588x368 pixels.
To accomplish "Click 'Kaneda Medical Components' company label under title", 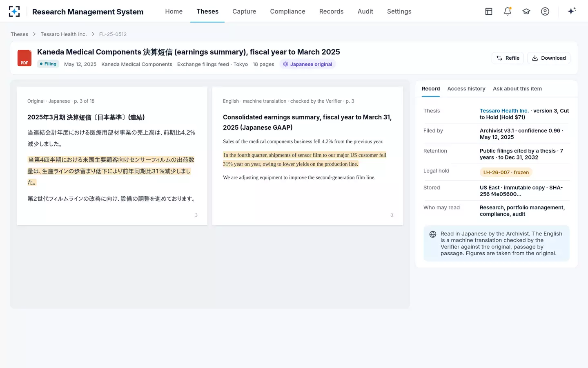I will coord(137,64).
